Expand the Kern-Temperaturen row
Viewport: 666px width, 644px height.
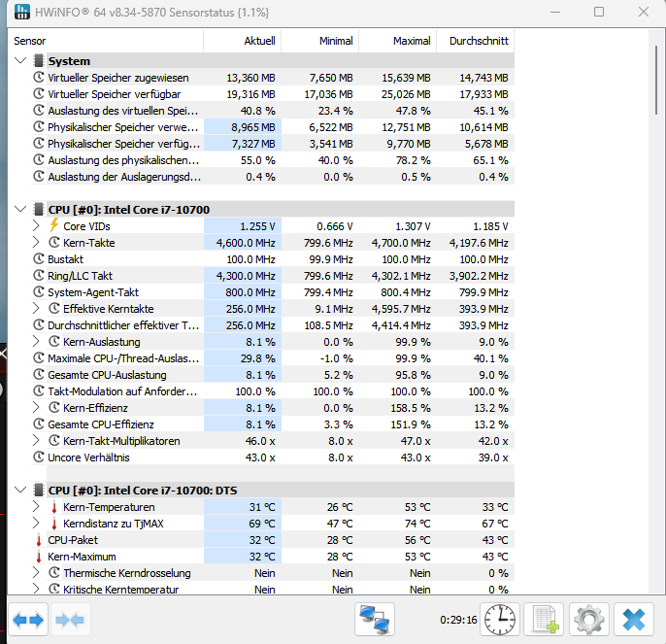(x=36, y=507)
